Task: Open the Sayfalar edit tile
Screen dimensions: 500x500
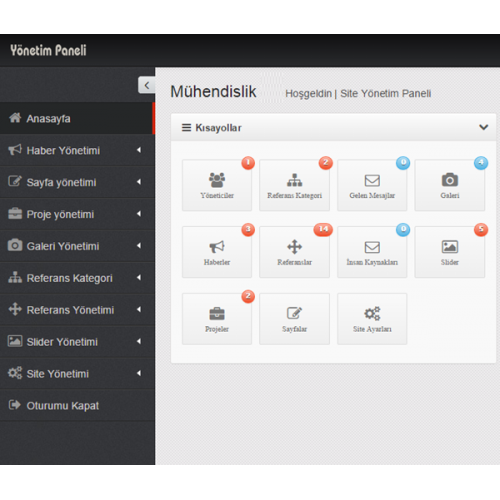Action: (x=294, y=319)
